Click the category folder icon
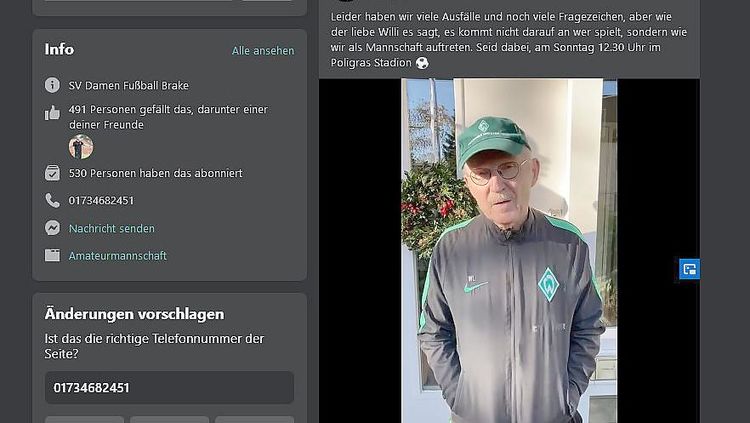Viewport: 750px width, 423px height. point(52,256)
